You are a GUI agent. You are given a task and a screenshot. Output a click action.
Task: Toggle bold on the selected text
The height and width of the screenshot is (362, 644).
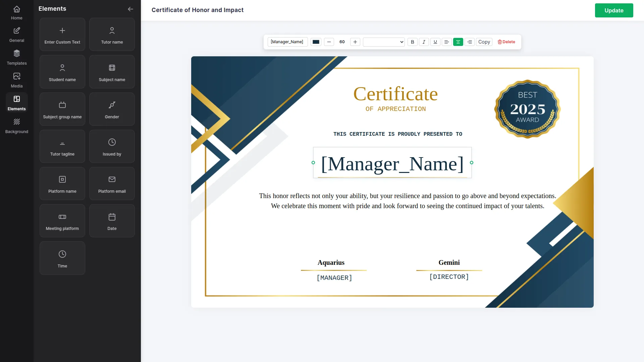tap(413, 42)
